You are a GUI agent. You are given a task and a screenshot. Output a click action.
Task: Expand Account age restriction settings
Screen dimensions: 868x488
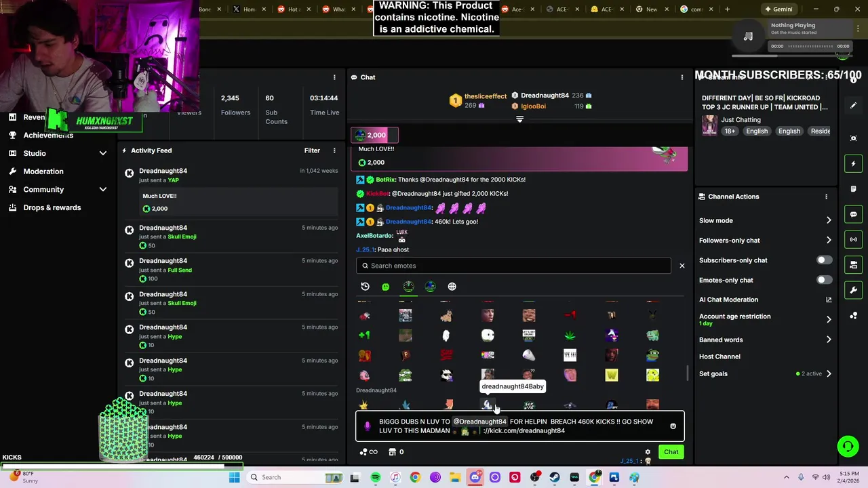(829, 319)
